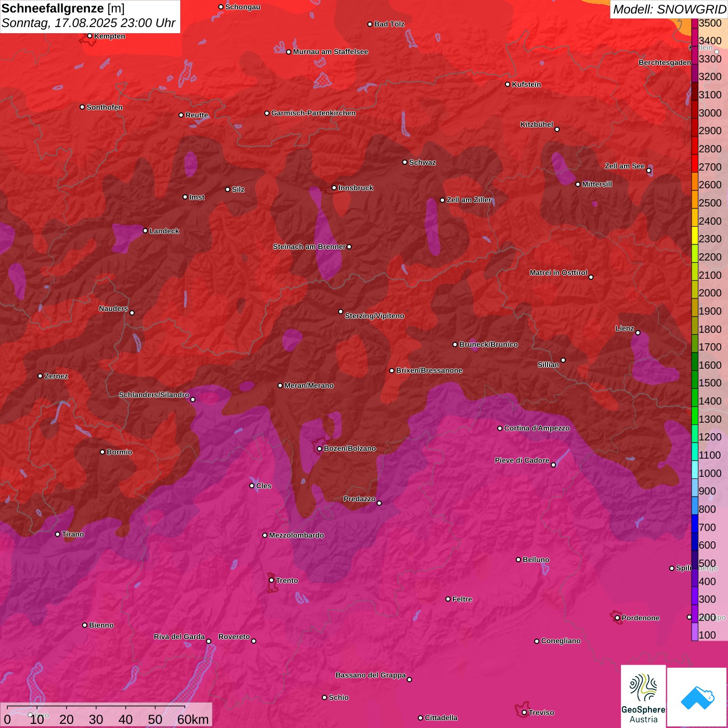Viewport: 728px width, 728px height.
Task: Click the 3500 m legend color swatch
Action: point(695,23)
